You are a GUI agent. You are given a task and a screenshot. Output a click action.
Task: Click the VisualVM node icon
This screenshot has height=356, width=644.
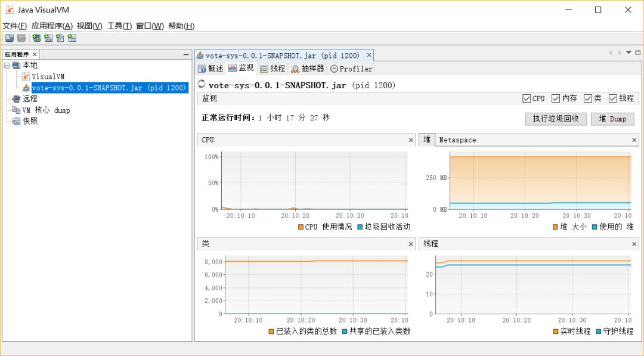26,76
